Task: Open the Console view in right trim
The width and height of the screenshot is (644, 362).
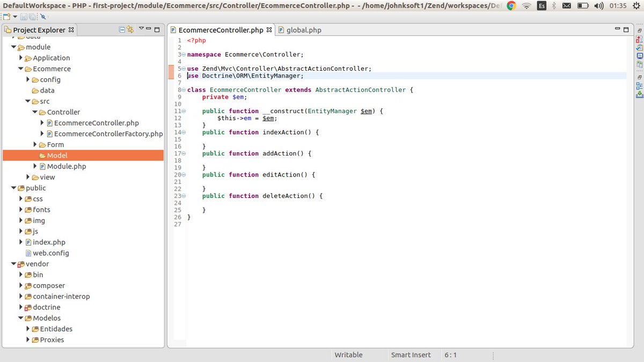Action: click(640, 56)
